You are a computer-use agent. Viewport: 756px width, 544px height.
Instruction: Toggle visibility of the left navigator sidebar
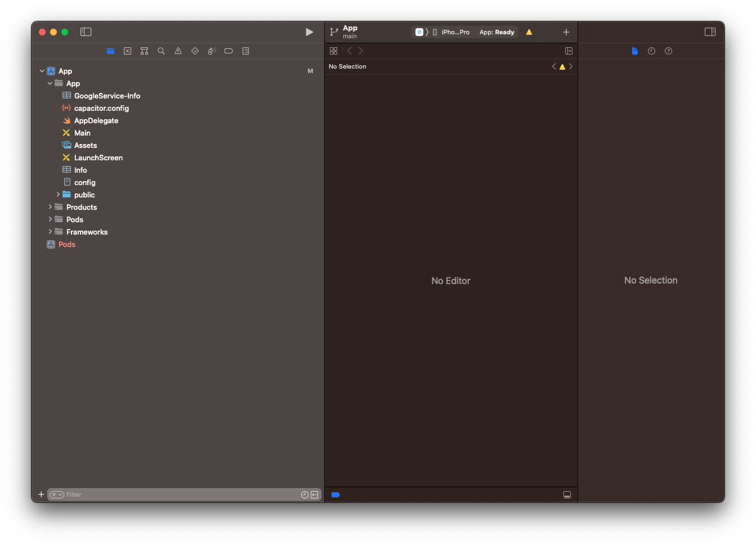pos(86,32)
